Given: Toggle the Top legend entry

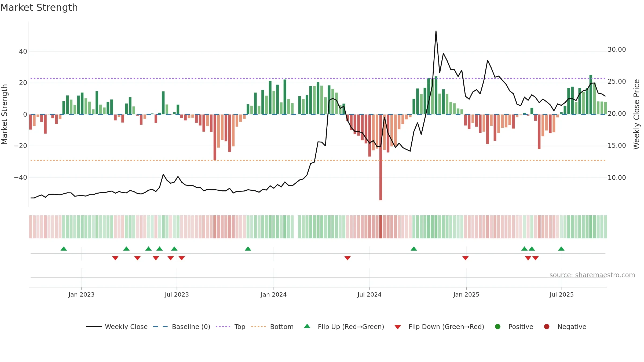Looking at the screenshot, I should (x=230, y=327).
